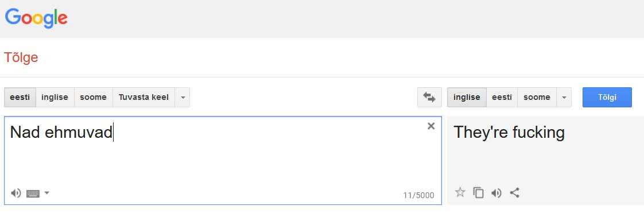Switch target language to eesti
644x213 pixels.
(x=502, y=98)
